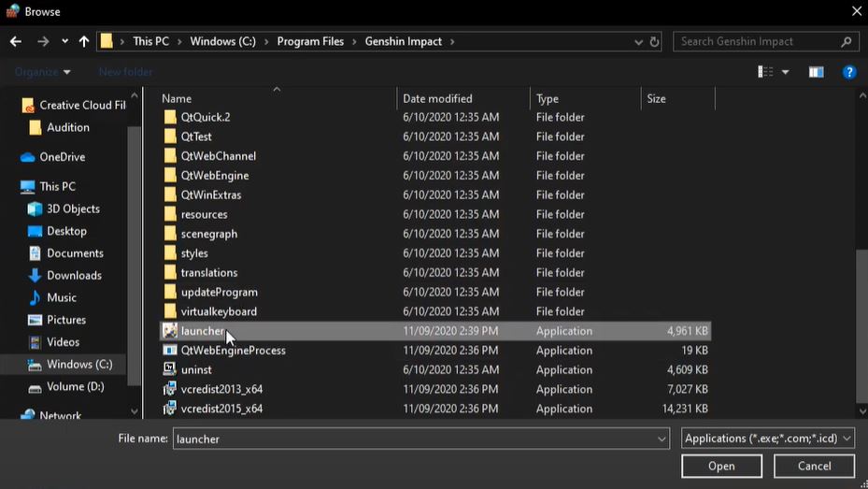Select 'Volume (D:)' drive in sidebar
868x489 pixels.
pos(66,386)
